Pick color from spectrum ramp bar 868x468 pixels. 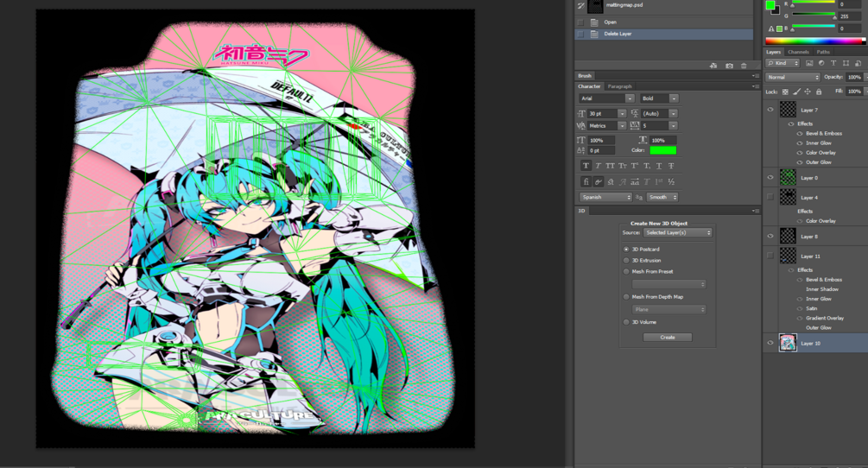[814, 41]
